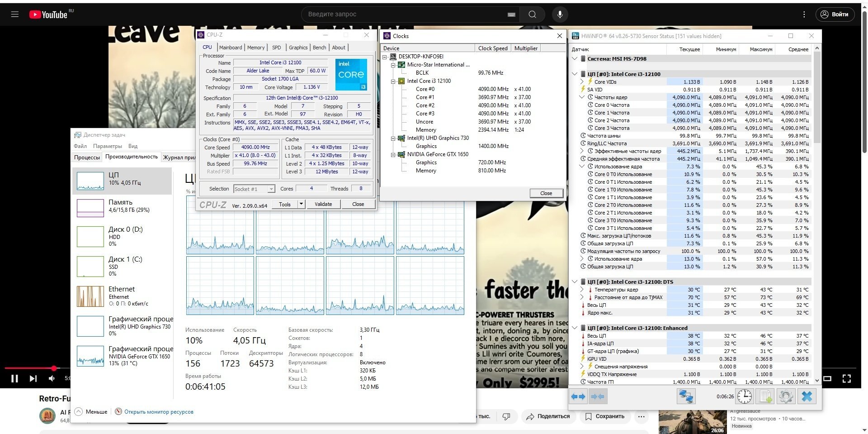
Task: Open Socket #1 selection dropdown in CPU-Z
Action: pyautogui.click(x=254, y=189)
